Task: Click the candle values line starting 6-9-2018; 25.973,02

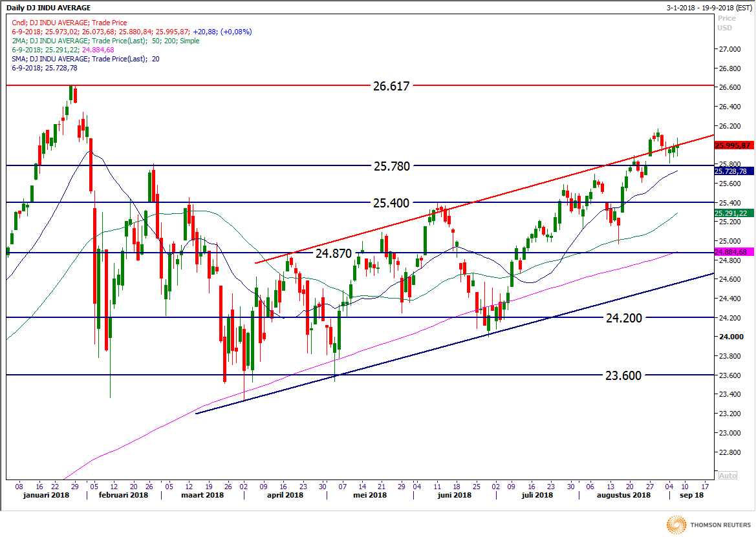Action: tap(132, 32)
